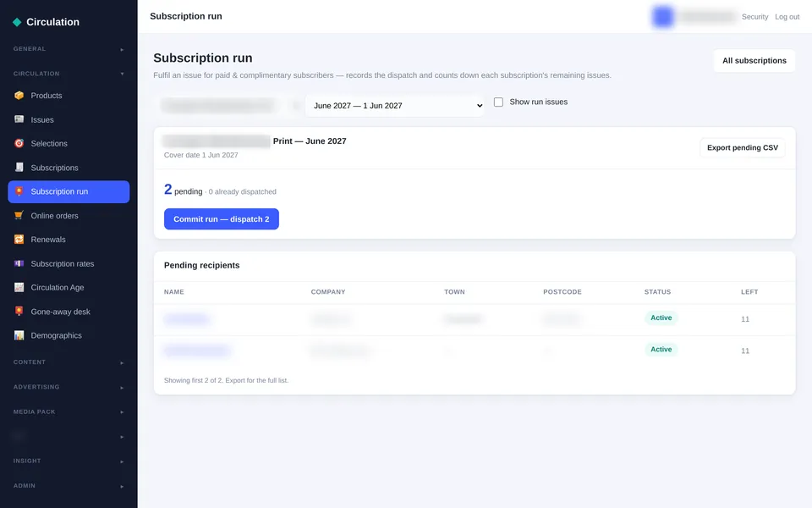Open the June 2027 issue dropdown

tap(395, 105)
